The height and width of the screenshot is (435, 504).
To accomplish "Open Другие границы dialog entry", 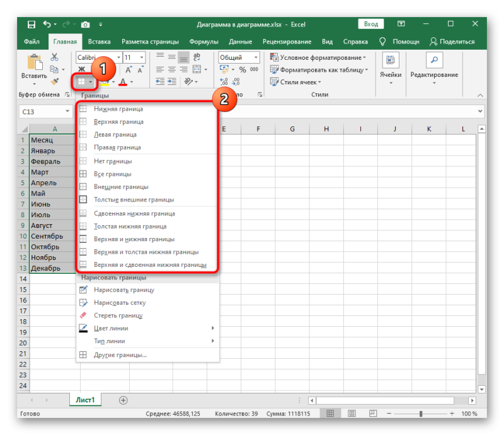I will point(148,355).
